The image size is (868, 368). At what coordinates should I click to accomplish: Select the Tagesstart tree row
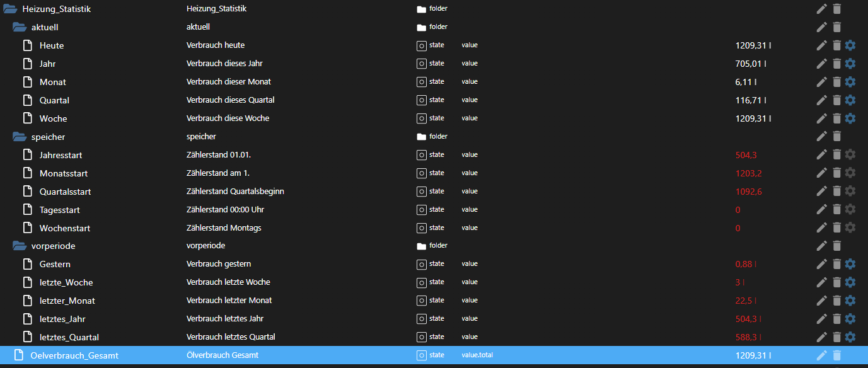coord(434,209)
